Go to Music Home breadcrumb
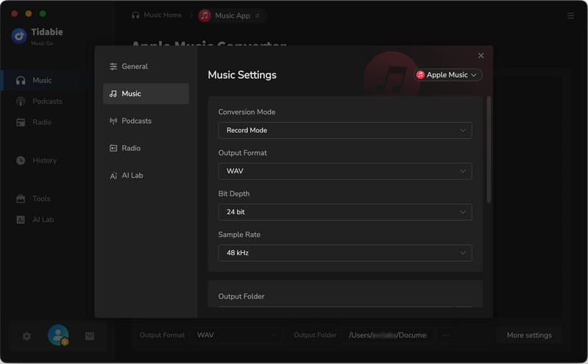Screen dimensions: 588x364 157,15
